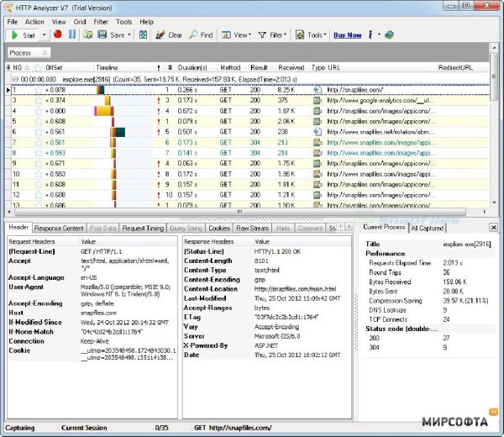Image resolution: width=504 pixels, height=437 pixels.
Task: Pause capturing with the blue pause icon
Action: click(x=72, y=34)
